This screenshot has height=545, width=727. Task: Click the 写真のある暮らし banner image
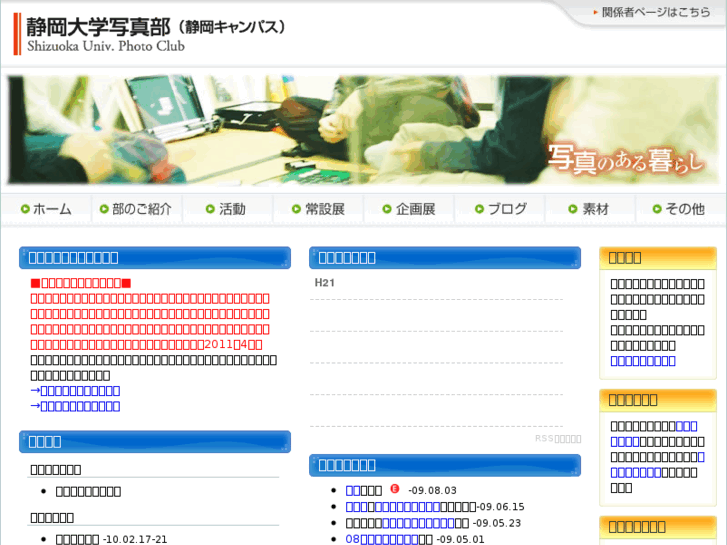[x=363, y=130]
